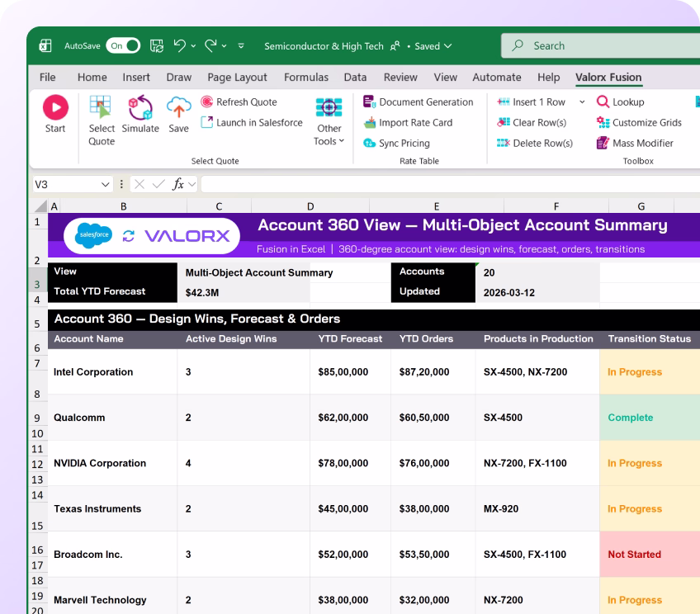Click the Undo arrow icon

180,45
